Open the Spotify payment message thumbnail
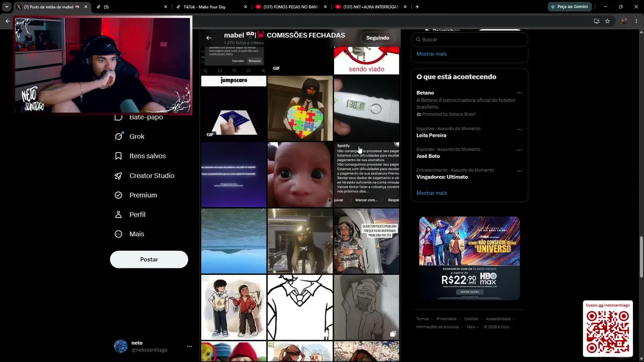This screenshot has height=362, width=644. click(367, 174)
